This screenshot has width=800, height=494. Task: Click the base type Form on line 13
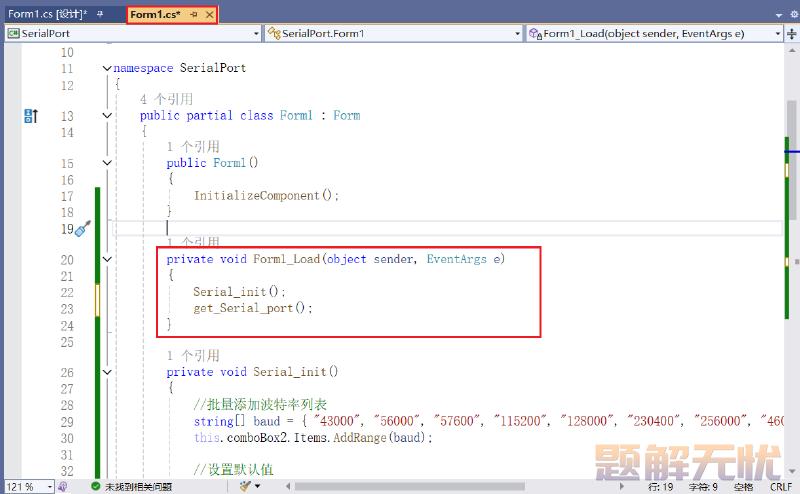[x=347, y=115]
